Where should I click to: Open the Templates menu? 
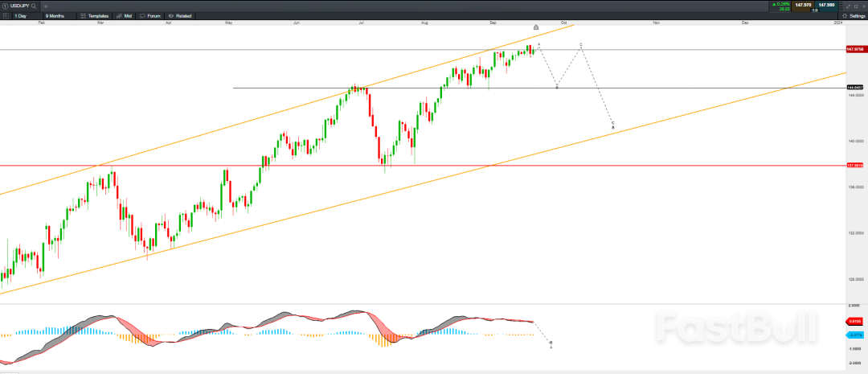(95, 15)
